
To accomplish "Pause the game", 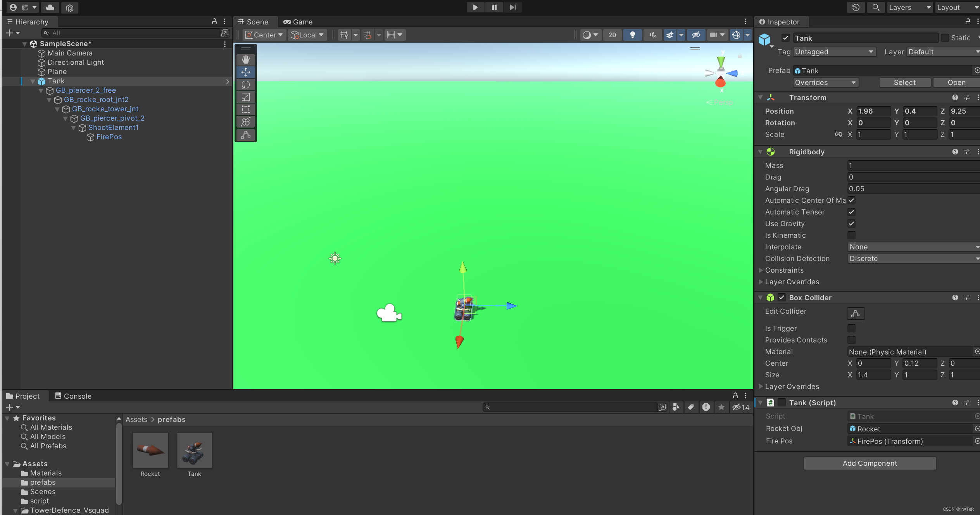I will 494,7.
